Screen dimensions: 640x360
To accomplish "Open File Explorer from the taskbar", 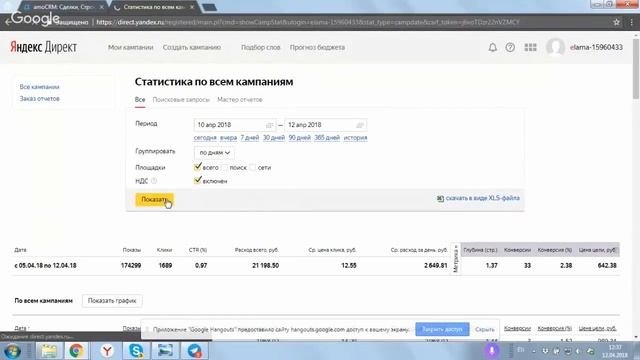I will (49, 351).
